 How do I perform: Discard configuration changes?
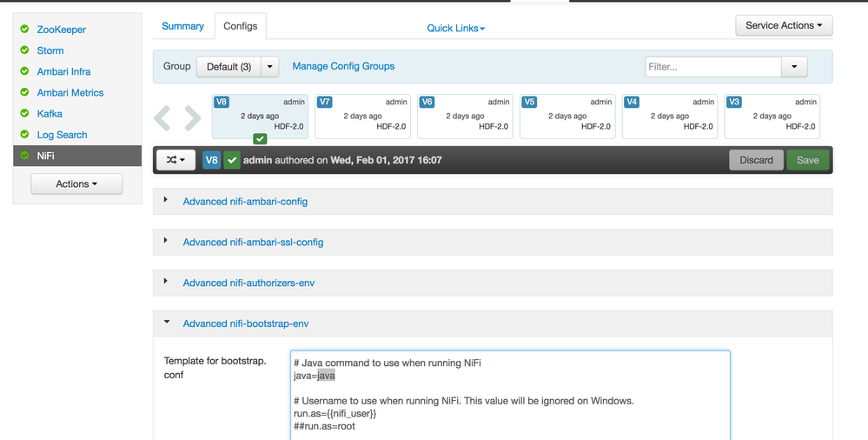[x=756, y=160]
